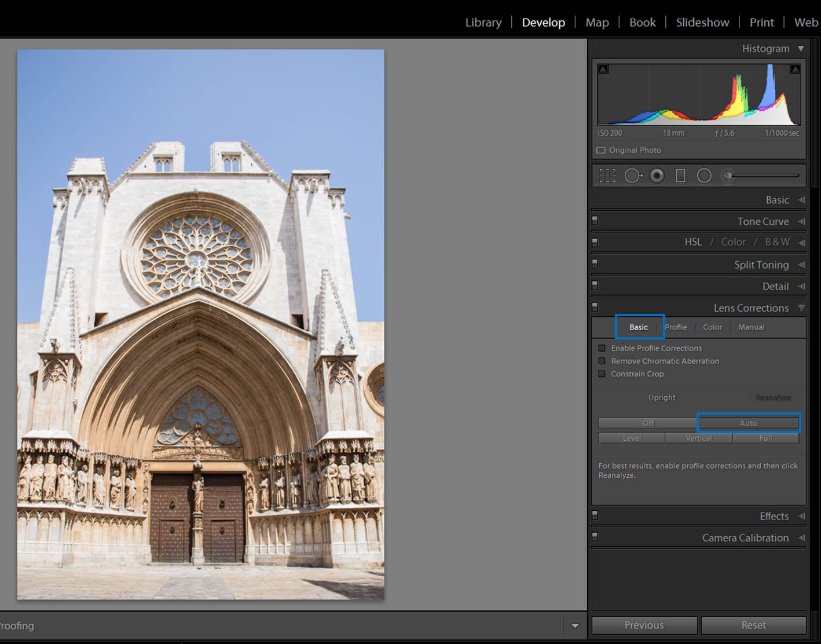
Task: Toggle the Tone Curve panel switch
Action: click(595, 221)
